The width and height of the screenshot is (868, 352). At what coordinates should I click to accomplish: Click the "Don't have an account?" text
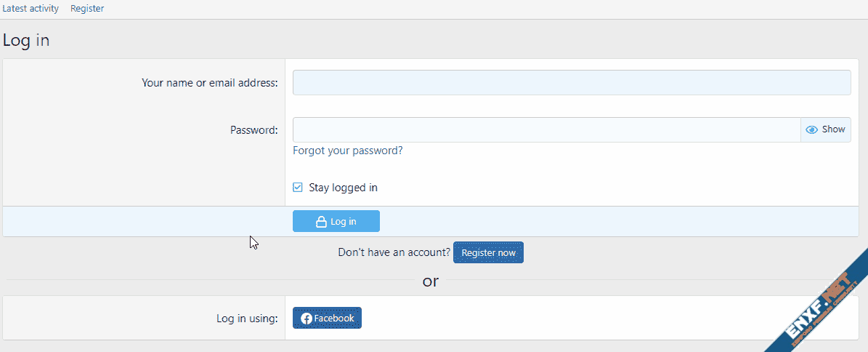tap(394, 253)
